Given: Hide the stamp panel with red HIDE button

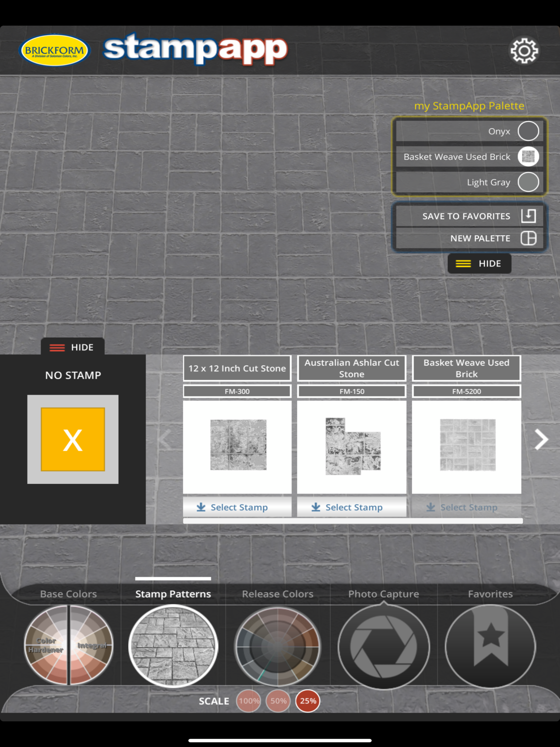Looking at the screenshot, I should pos(72,346).
